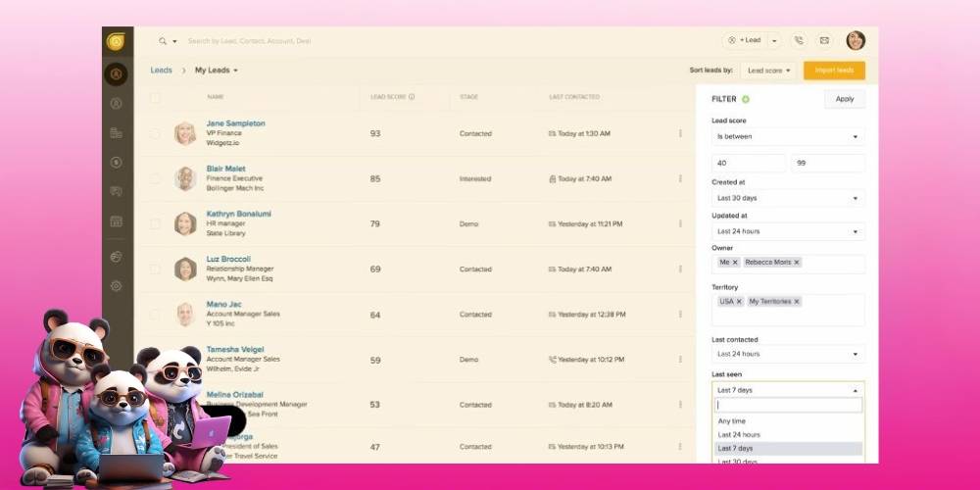Image resolution: width=980 pixels, height=490 pixels.
Task: Click the +Lead button
Action: click(x=745, y=40)
